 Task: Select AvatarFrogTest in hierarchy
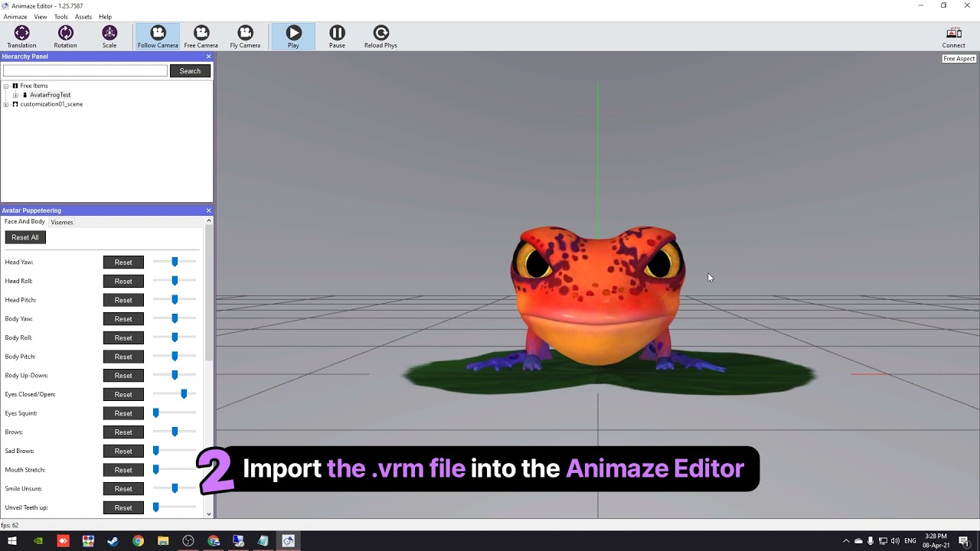pyautogui.click(x=50, y=95)
